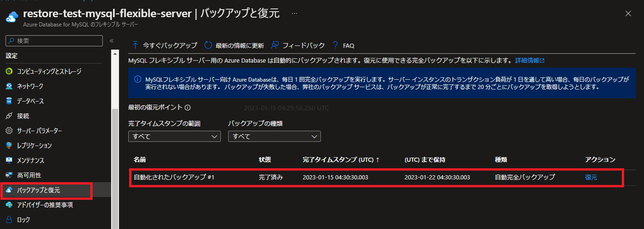Open the 詳細情報 external link

[530, 60]
